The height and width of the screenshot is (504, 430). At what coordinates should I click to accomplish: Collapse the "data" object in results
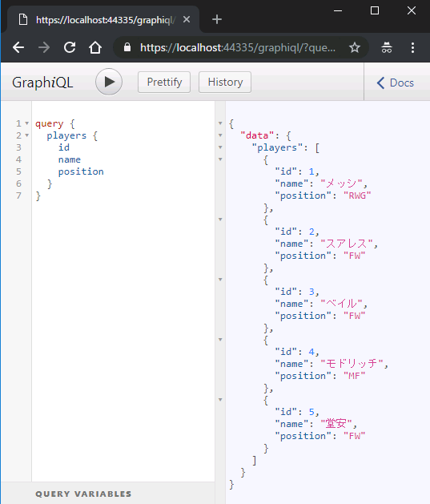click(220, 135)
